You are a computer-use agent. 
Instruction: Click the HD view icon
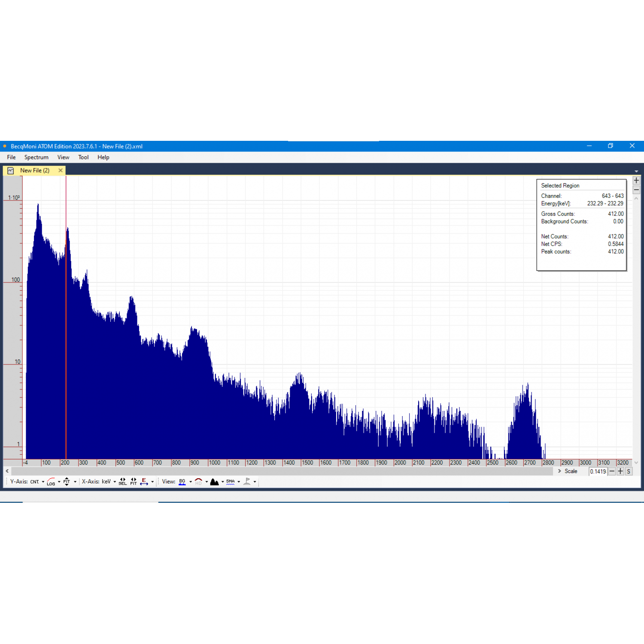tap(198, 482)
